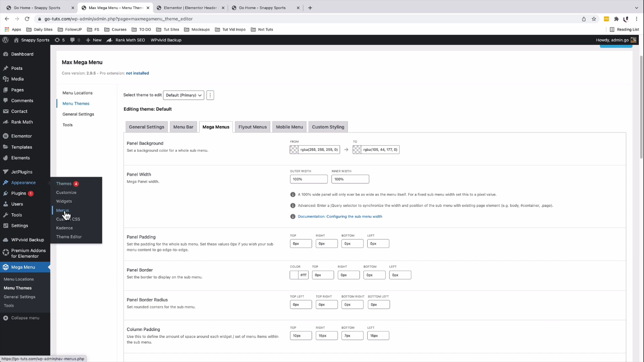The height and width of the screenshot is (362, 644).
Task: Switch to the Menu Bar tab
Action: [x=183, y=127]
